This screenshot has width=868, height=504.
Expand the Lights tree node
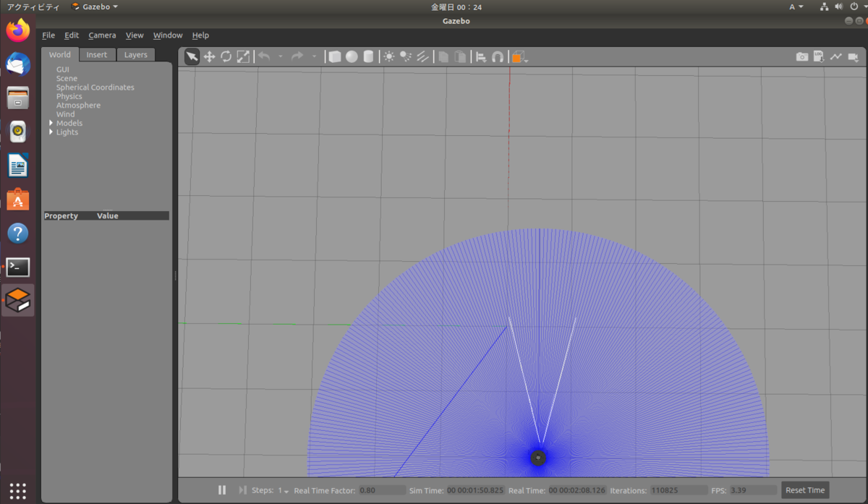pyautogui.click(x=51, y=132)
